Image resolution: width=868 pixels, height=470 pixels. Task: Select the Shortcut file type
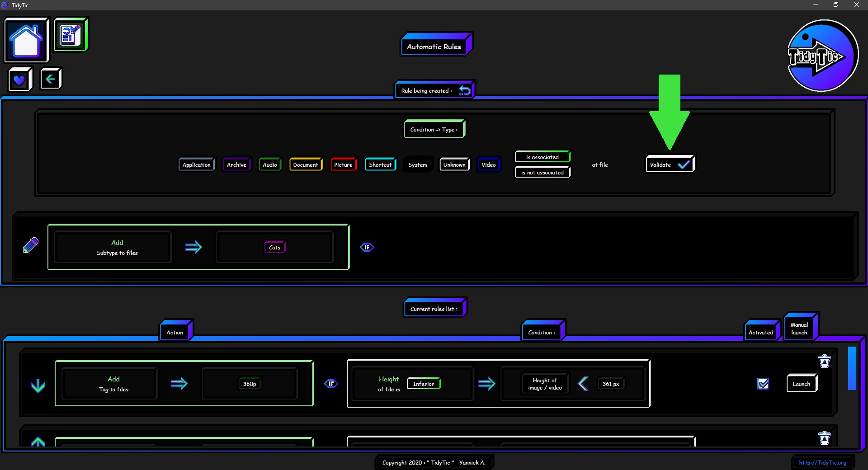tap(380, 164)
